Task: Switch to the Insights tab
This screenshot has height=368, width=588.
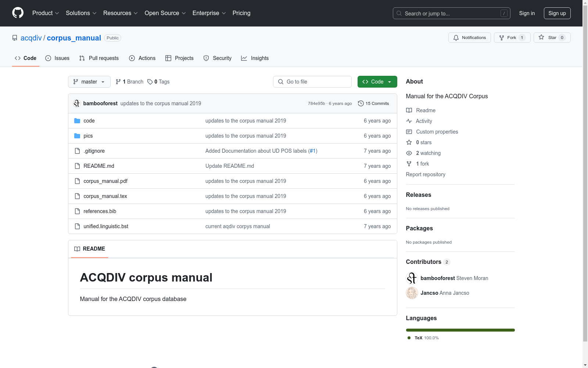Action: tap(255, 58)
